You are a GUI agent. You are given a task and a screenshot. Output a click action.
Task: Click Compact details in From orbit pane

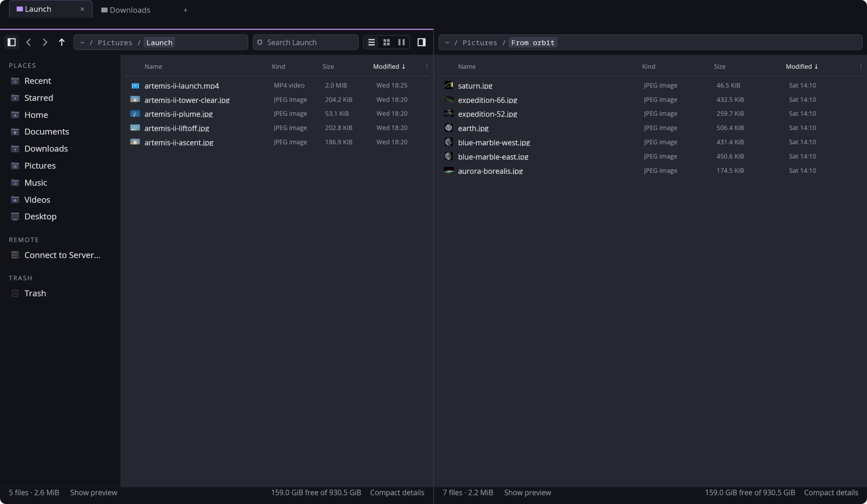(831, 493)
